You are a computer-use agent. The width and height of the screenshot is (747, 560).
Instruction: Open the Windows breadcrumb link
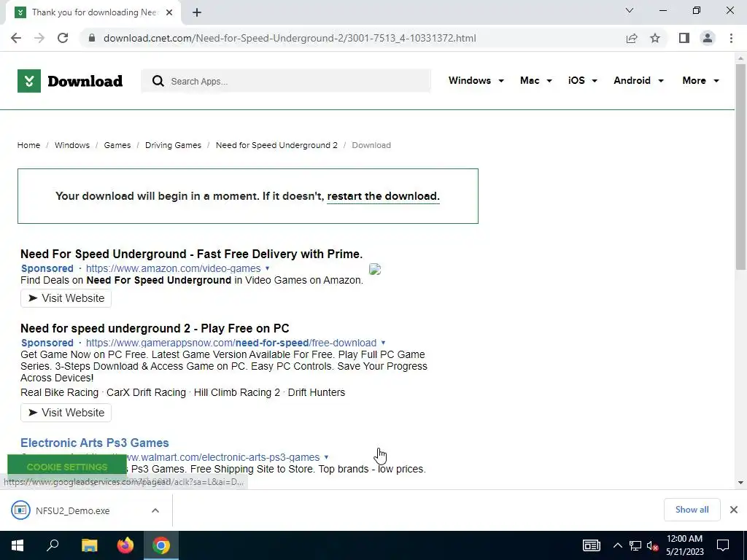(x=72, y=145)
